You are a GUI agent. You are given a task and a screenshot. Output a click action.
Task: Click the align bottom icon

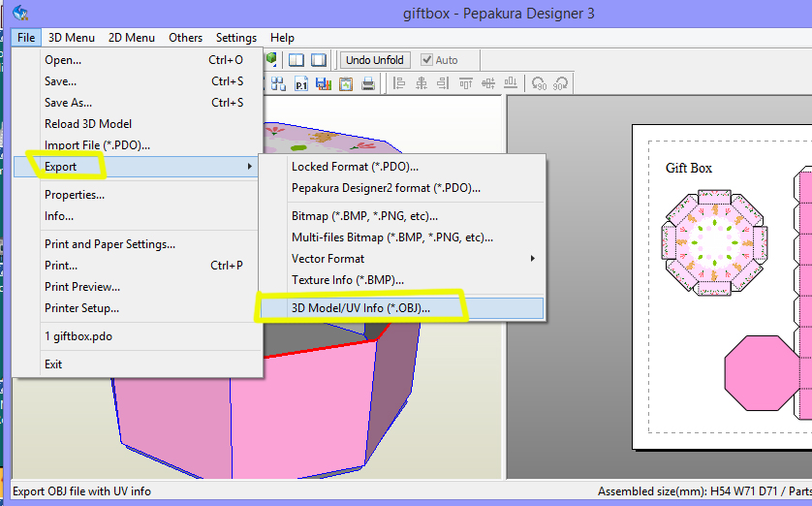[511, 82]
